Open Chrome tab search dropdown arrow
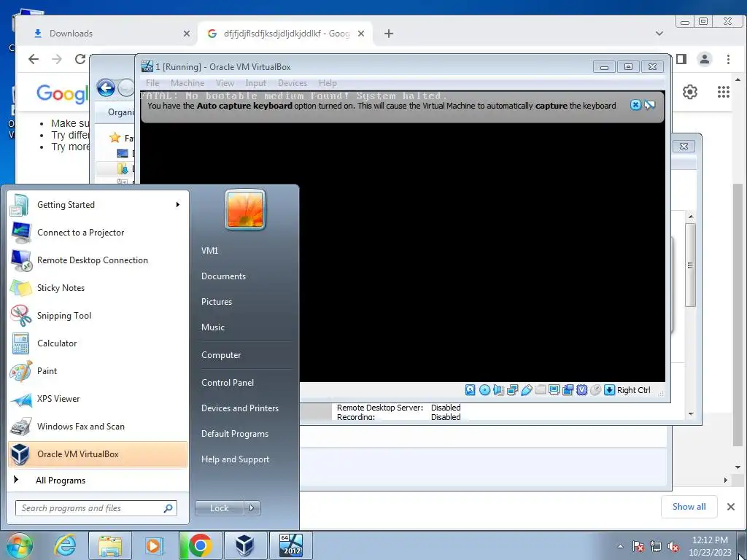 click(659, 34)
